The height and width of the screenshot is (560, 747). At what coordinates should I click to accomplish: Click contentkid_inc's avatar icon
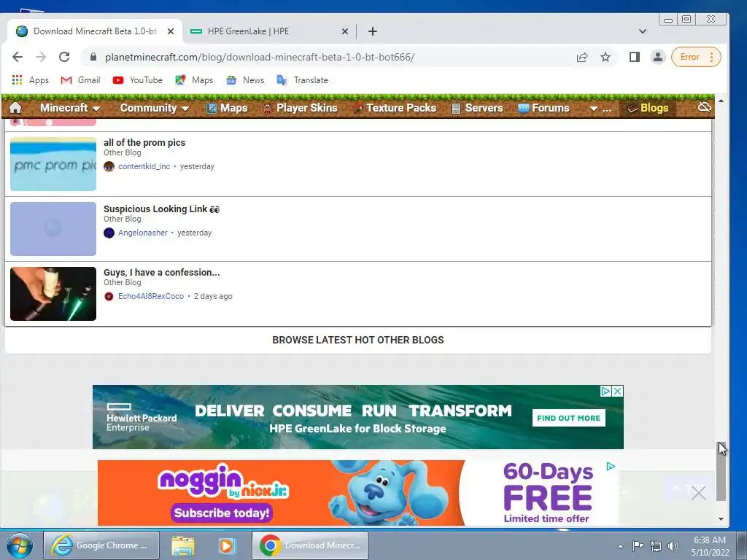(x=109, y=166)
